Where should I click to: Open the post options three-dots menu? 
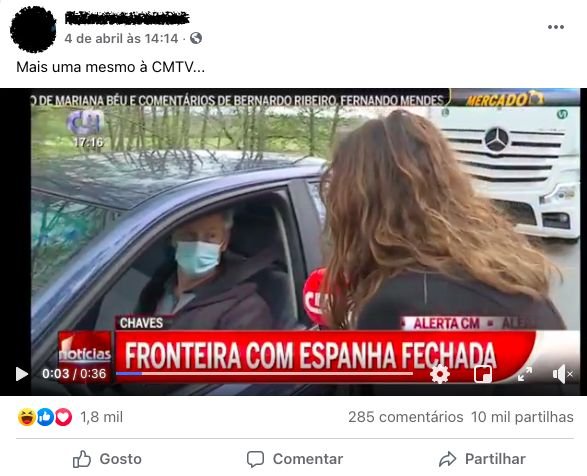tap(556, 27)
